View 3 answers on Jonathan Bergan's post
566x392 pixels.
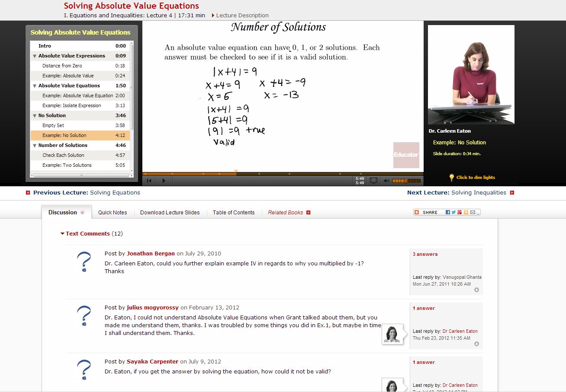425,254
